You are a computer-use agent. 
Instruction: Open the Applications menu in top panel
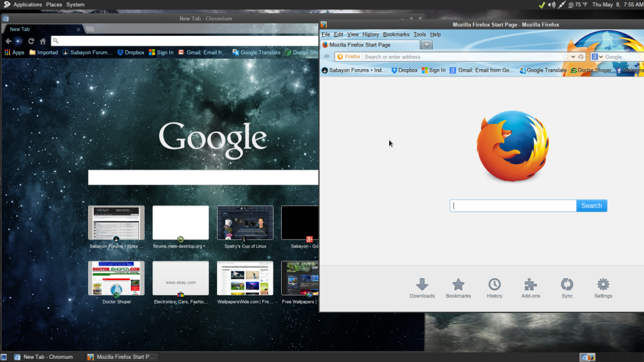[x=28, y=4]
